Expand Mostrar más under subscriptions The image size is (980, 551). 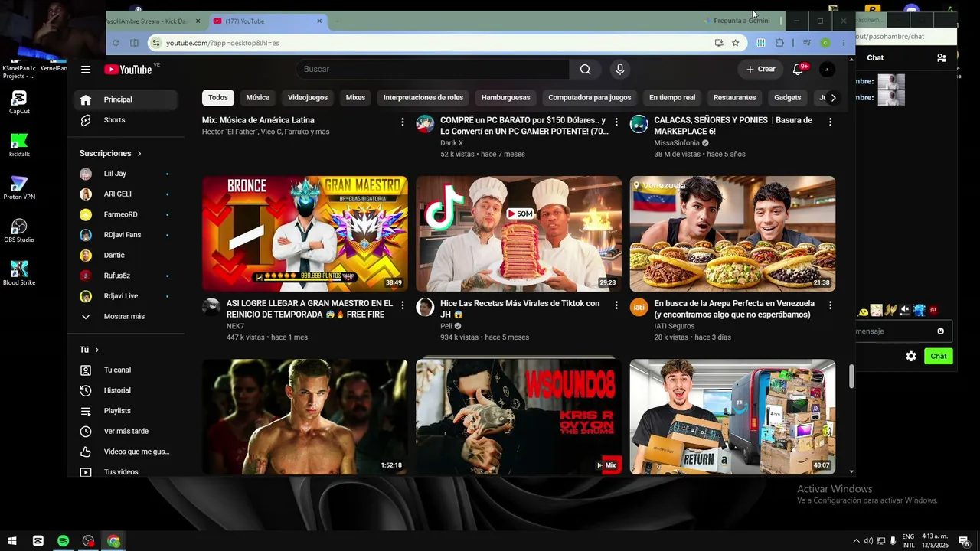coord(126,317)
